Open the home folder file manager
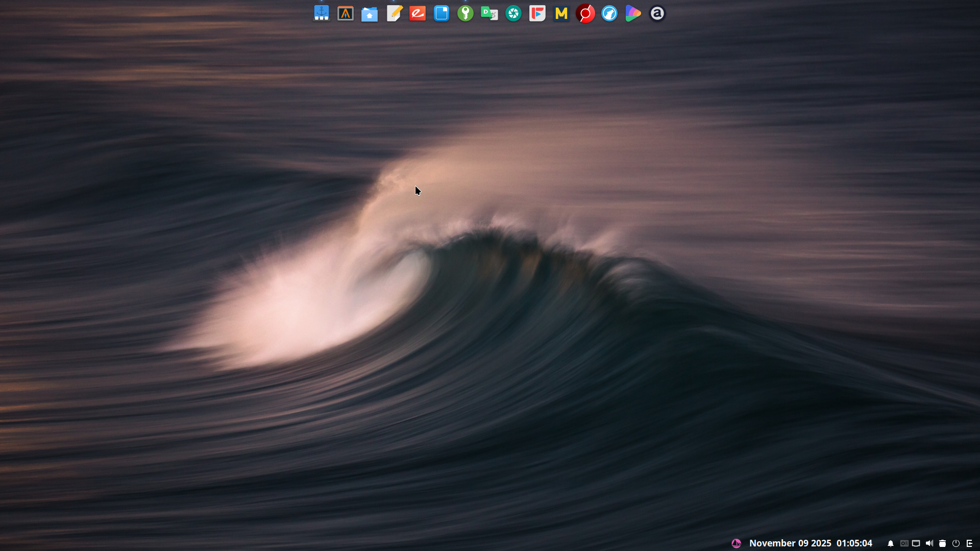The image size is (980, 551). [x=370, y=14]
